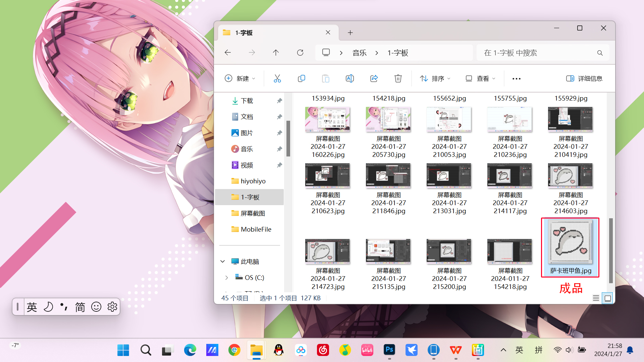Go forward with the right arrow
The height and width of the screenshot is (362, 644).
(252, 53)
